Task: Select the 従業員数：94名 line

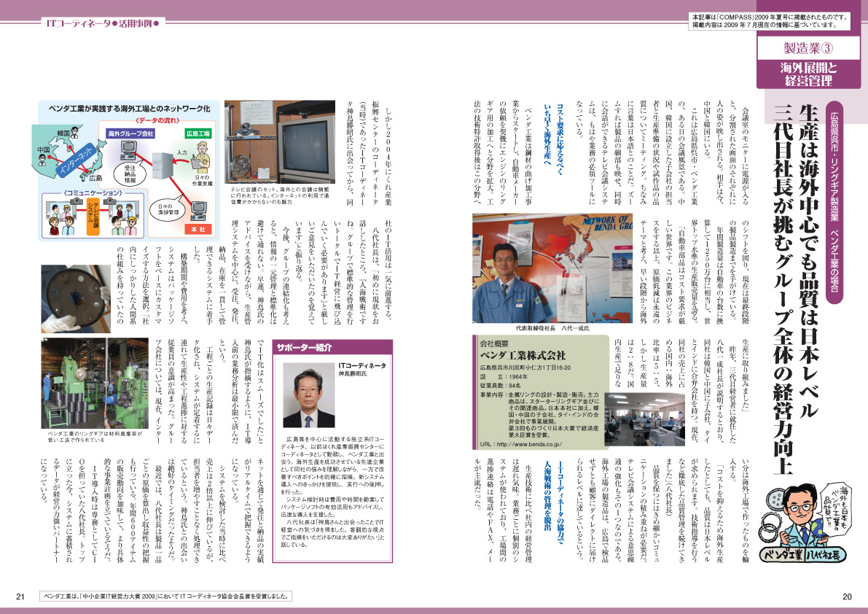Action: (x=501, y=385)
